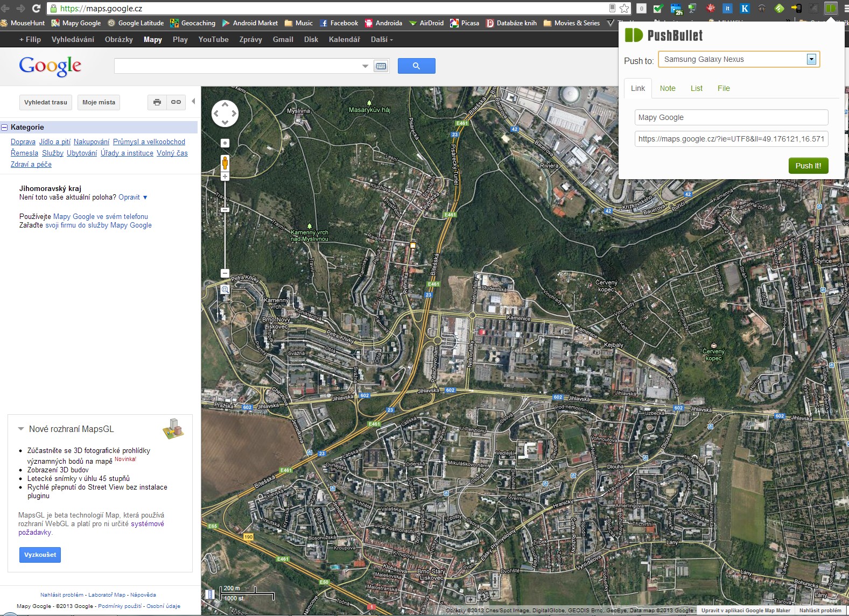Viewport: 849px width, 616px height.
Task: Select the Link tab in PushBullet
Action: (x=638, y=88)
